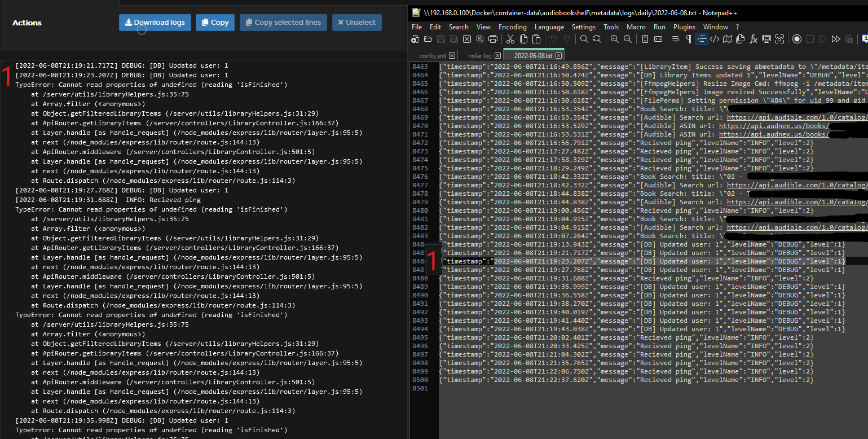The width and height of the screenshot is (868, 439).
Task: Click the Unselect button
Action: (356, 23)
